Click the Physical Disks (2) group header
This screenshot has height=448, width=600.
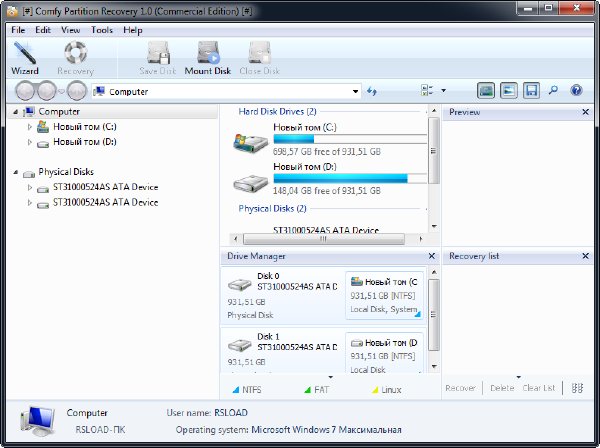272,209
